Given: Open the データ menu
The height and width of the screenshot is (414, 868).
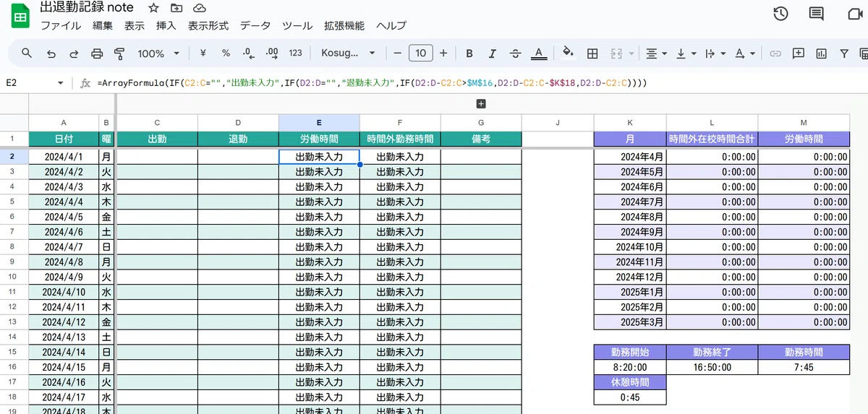Looking at the screenshot, I should 255,25.
